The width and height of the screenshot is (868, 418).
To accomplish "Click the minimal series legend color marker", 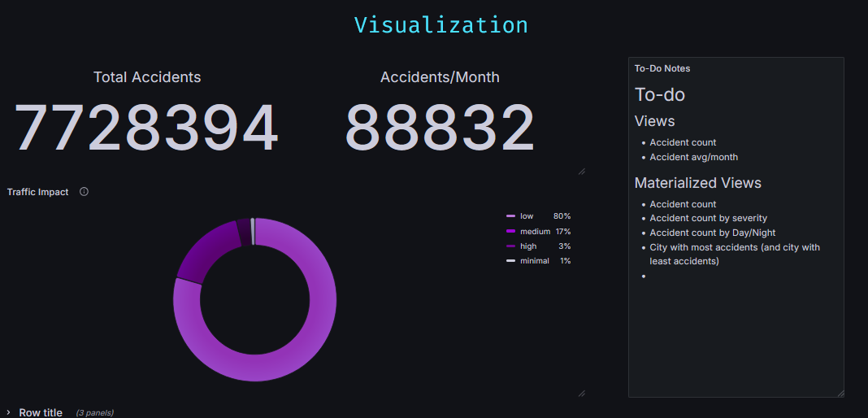I will pyautogui.click(x=510, y=261).
